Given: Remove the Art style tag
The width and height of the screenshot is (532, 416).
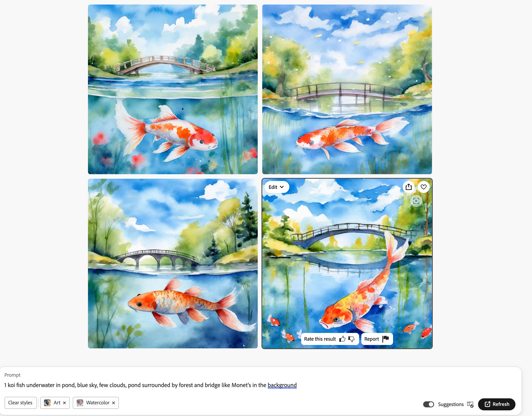Looking at the screenshot, I should coord(65,403).
